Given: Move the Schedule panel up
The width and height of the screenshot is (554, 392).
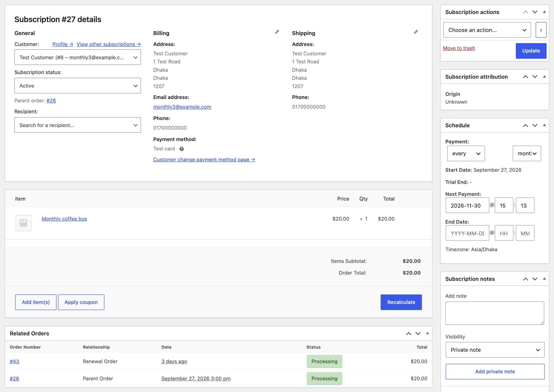Looking at the screenshot, I should pyautogui.click(x=525, y=125).
